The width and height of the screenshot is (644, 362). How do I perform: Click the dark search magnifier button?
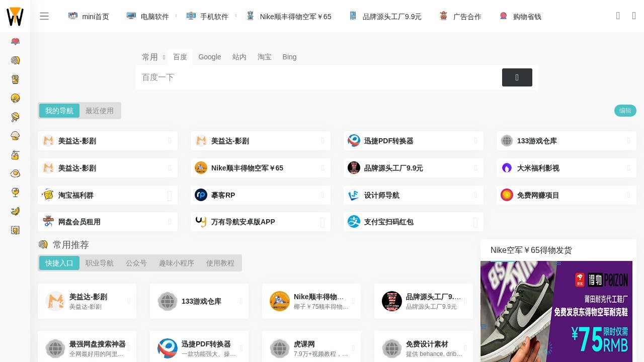517,77
